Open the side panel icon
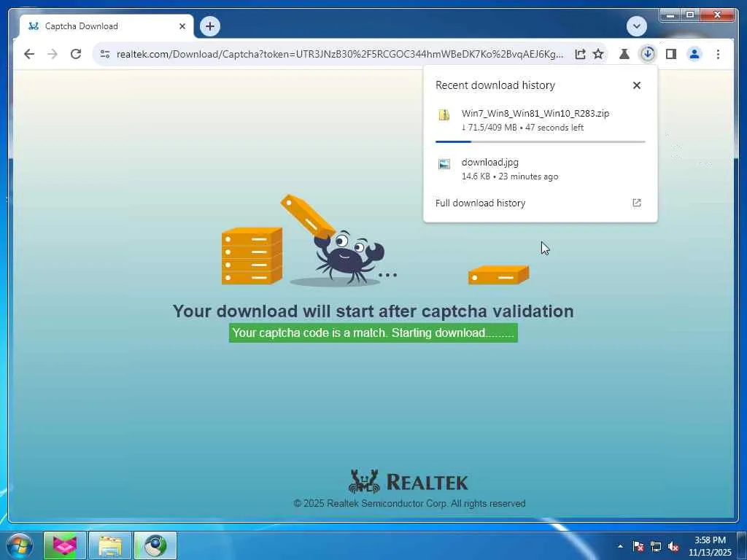The width and height of the screenshot is (747, 560). pos(671,54)
